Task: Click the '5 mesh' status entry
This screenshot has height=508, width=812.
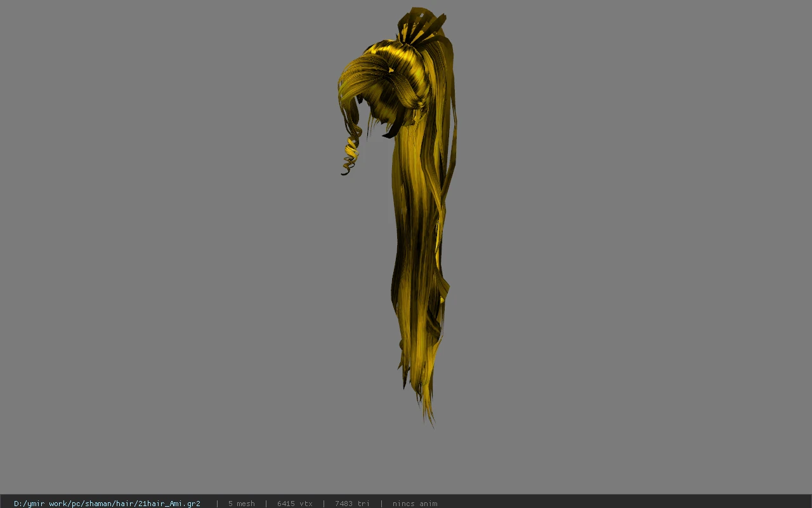Action: click(242, 504)
